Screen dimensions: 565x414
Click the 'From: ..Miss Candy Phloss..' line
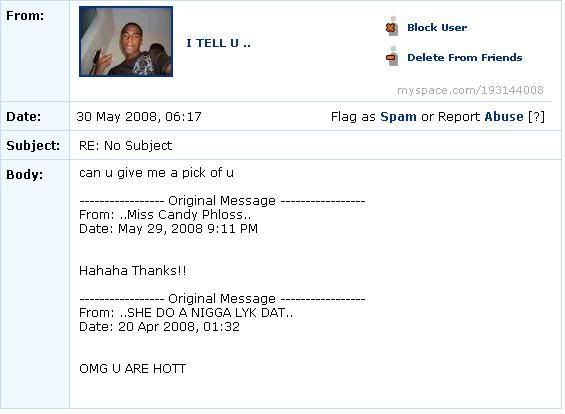[165, 215]
